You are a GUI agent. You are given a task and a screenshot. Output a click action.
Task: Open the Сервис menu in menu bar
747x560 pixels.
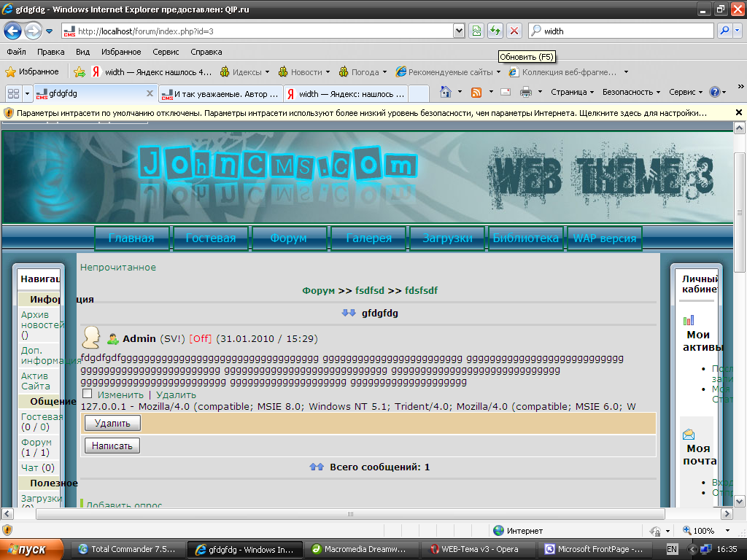[x=166, y=52]
